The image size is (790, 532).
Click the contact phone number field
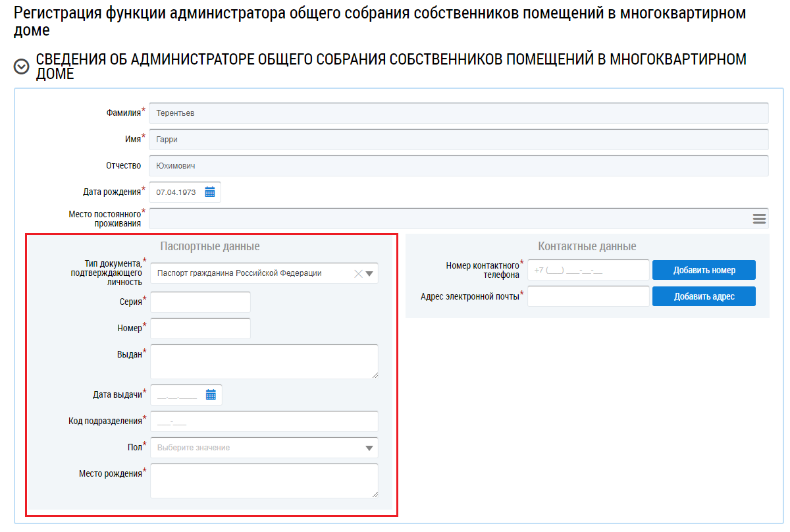588,270
